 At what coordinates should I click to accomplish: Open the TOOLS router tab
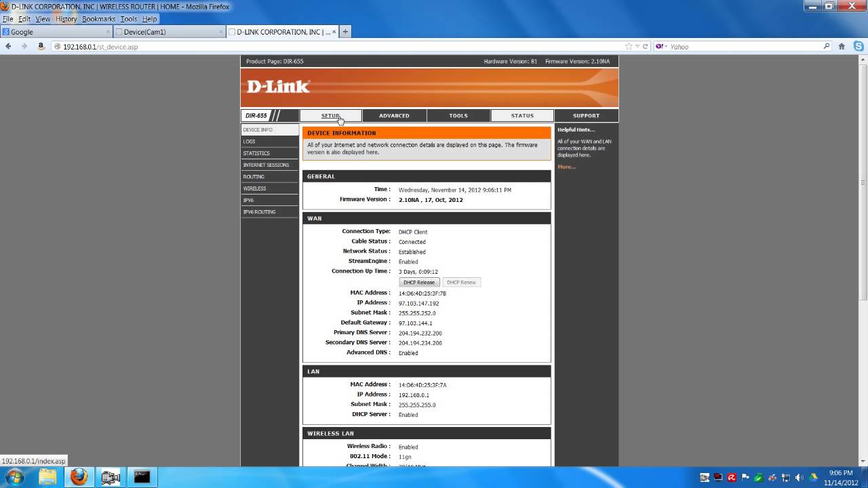coord(458,116)
